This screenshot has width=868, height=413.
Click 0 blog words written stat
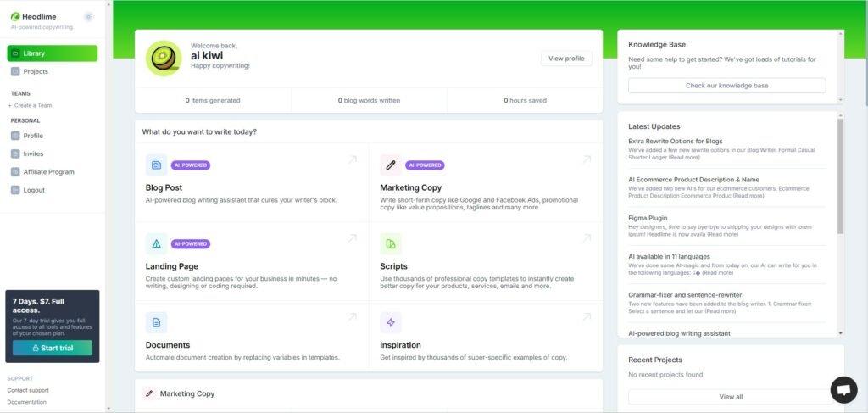pyautogui.click(x=369, y=101)
